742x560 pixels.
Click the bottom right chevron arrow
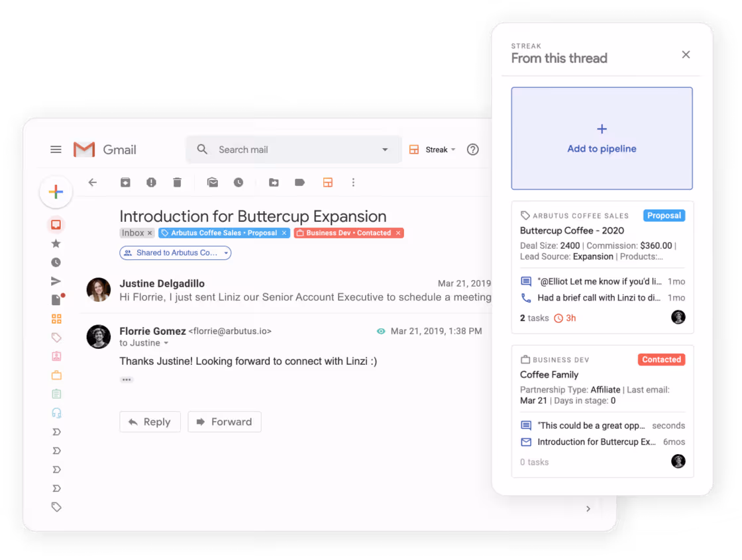pyautogui.click(x=588, y=509)
